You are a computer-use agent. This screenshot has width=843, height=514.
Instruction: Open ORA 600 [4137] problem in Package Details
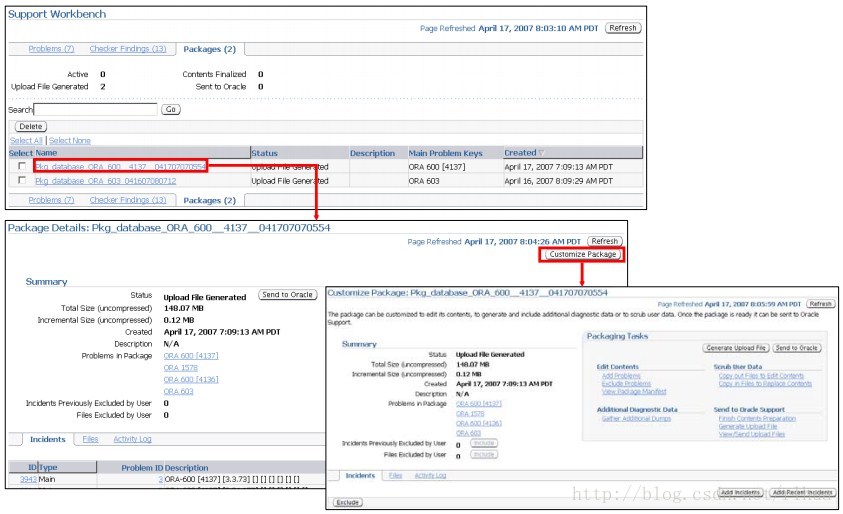(191, 356)
